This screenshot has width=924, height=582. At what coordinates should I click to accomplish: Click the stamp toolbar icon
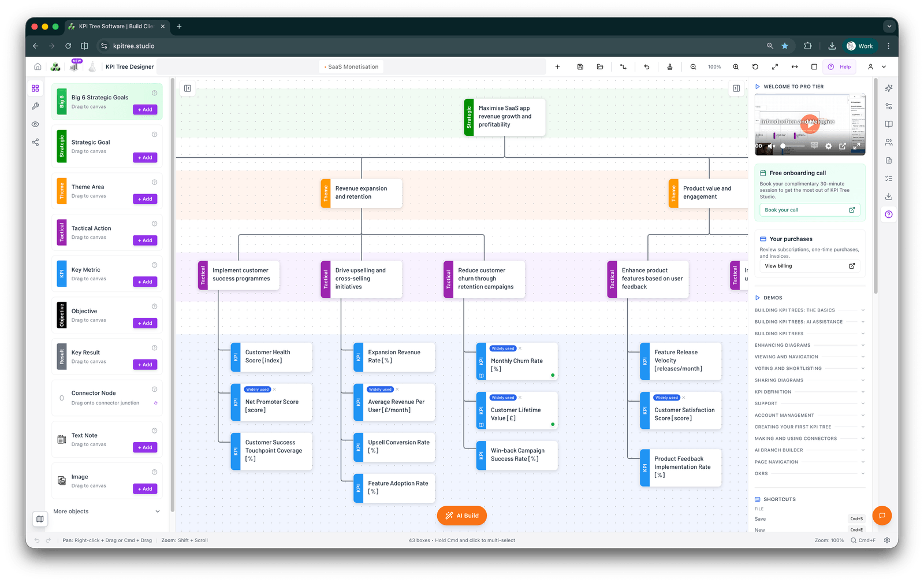pos(670,67)
